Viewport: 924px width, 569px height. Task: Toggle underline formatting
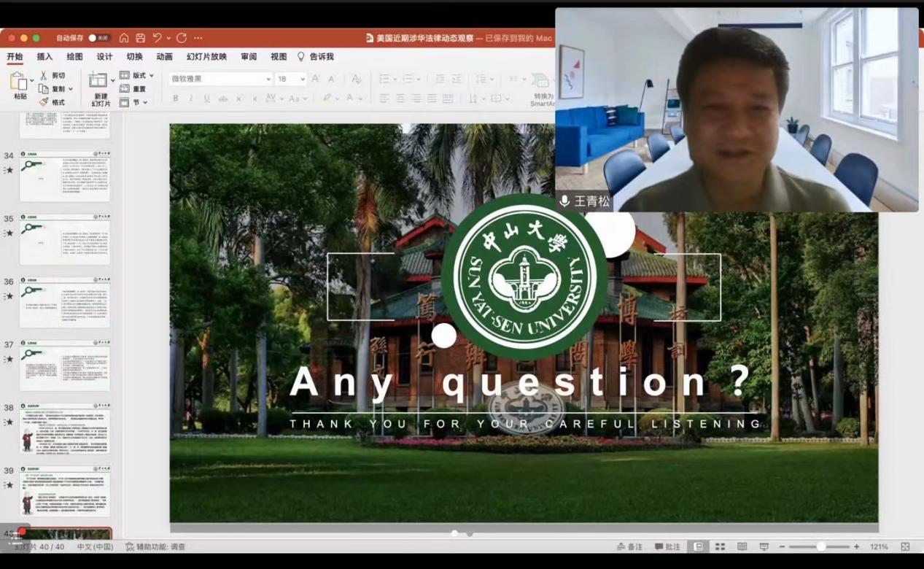coord(207,98)
